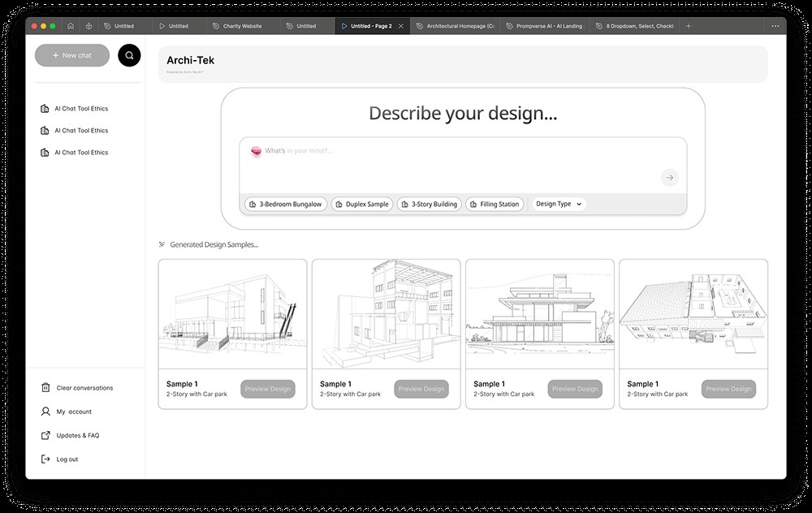Image resolution: width=812 pixels, height=513 pixels.
Task: Click the play icon on Untitled - Page 2 tab
Action: (x=343, y=26)
